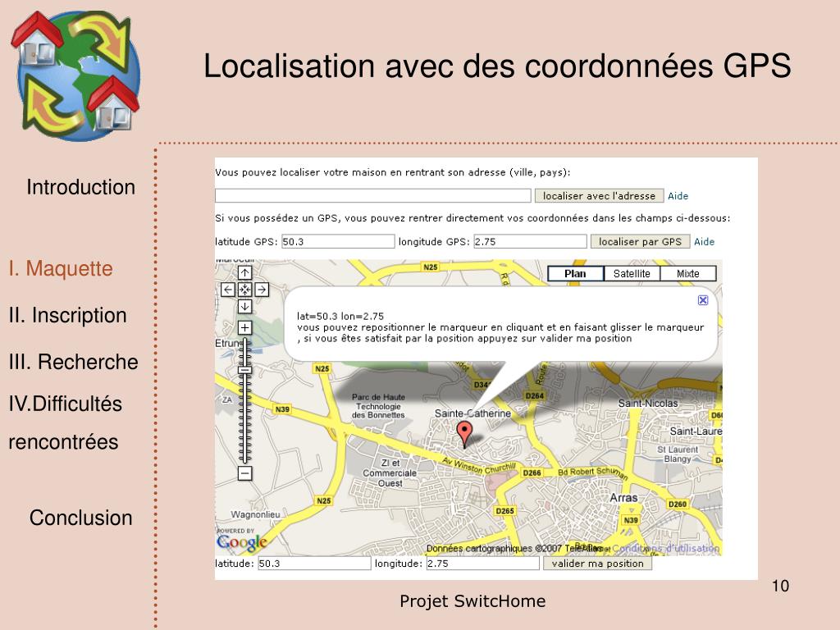Focus the bottom longitude field

pyautogui.click(x=482, y=564)
